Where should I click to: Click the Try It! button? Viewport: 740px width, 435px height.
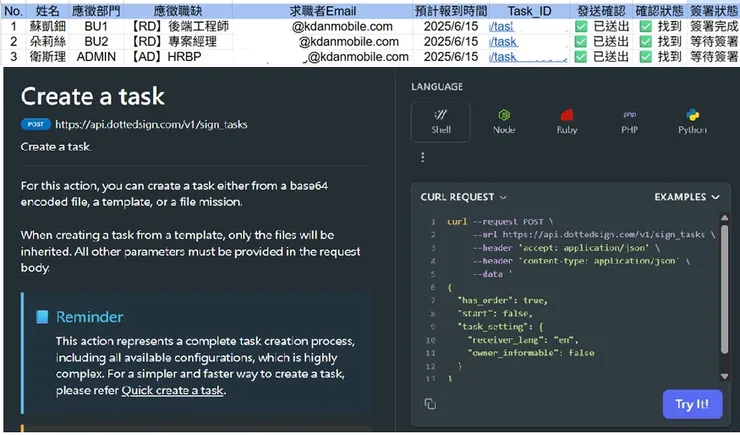(692, 404)
